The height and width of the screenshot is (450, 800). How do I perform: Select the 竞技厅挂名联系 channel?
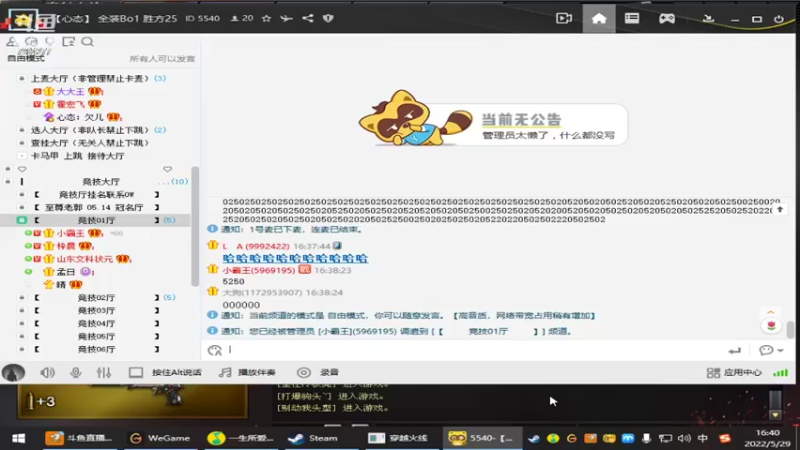point(96,194)
